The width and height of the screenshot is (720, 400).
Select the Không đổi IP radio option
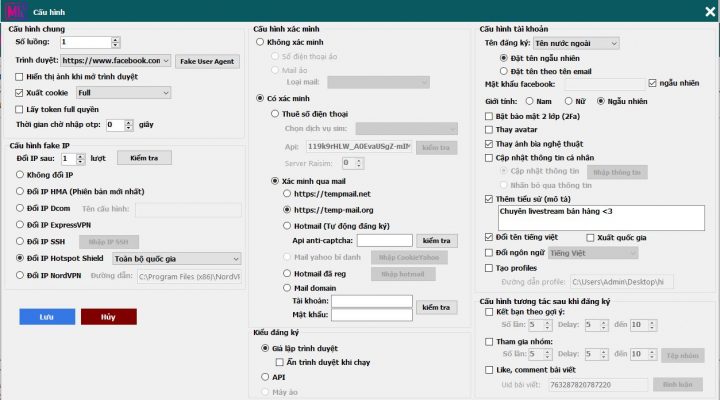20,175
